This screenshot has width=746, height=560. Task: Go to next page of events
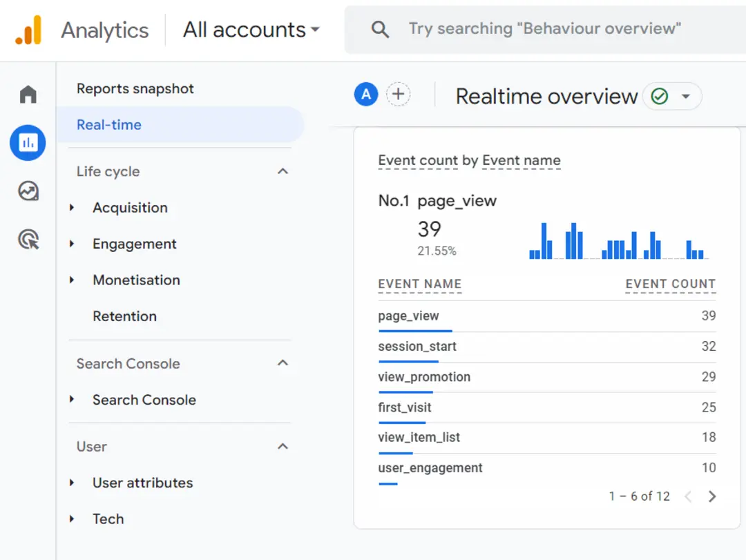click(711, 496)
